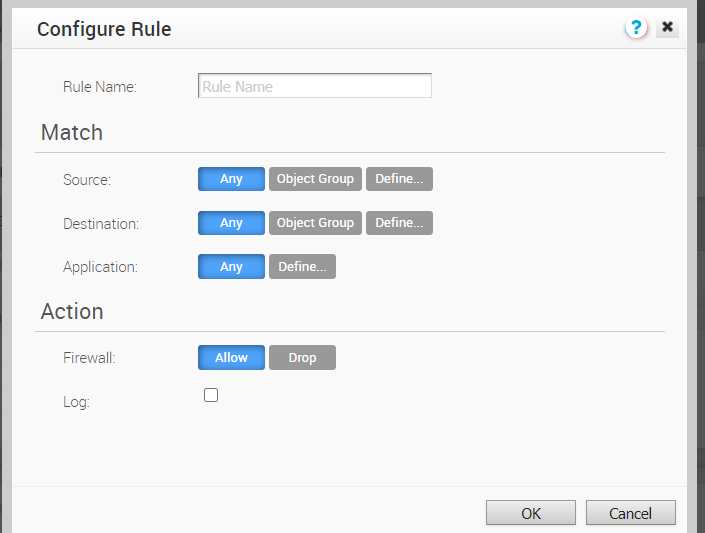Image resolution: width=705 pixels, height=533 pixels.
Task: Select Drop firewall action
Action: [x=302, y=358]
